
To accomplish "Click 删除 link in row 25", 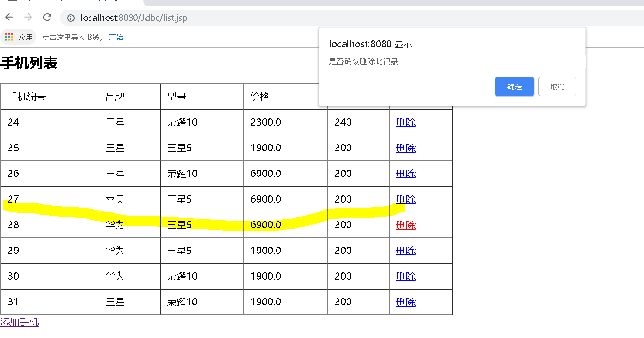I will tap(406, 148).
